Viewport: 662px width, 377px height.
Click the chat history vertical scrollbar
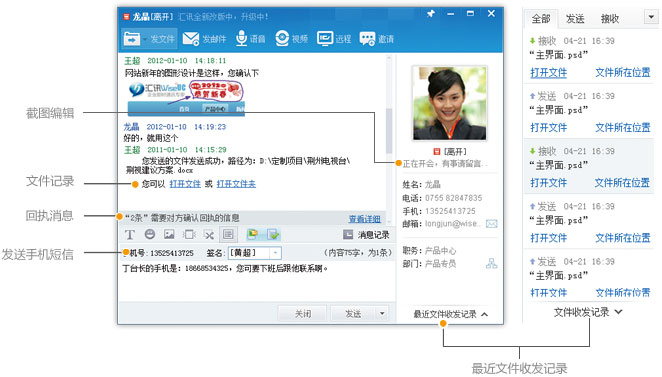(x=389, y=131)
